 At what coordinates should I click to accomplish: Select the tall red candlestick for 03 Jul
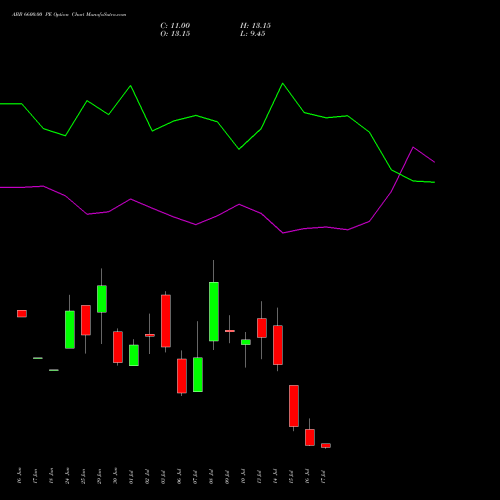(x=166, y=321)
